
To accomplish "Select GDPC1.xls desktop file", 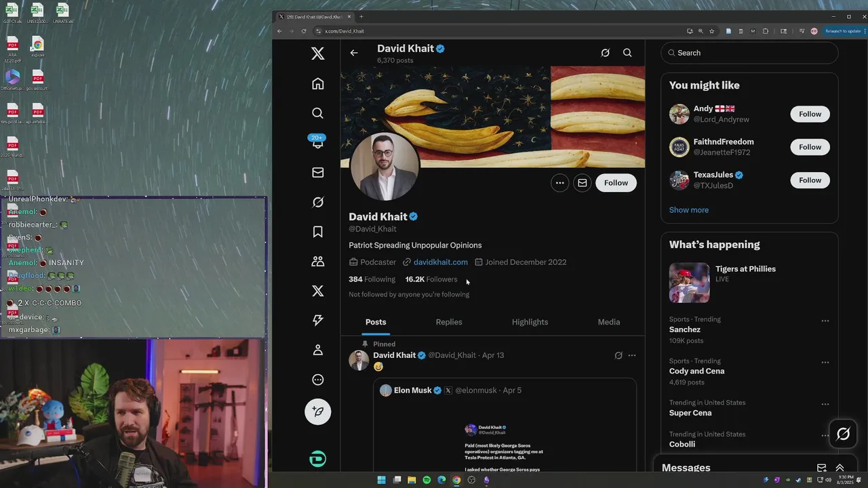I will click(12, 14).
